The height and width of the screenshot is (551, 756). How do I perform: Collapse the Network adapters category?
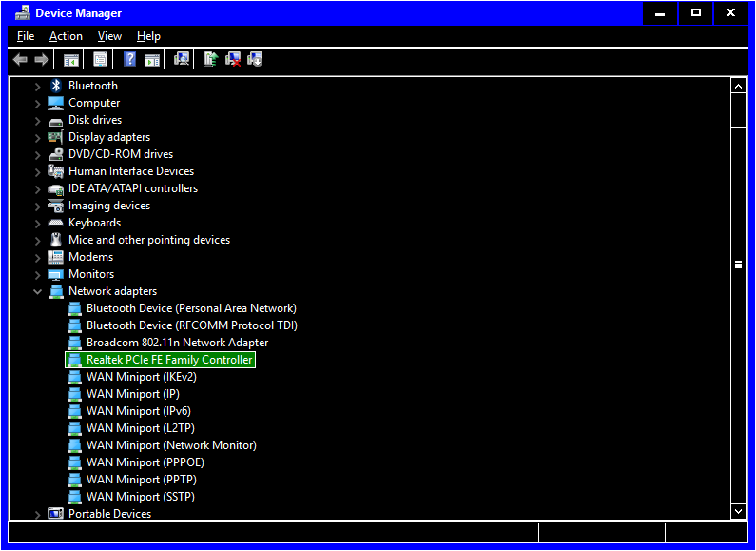38,291
